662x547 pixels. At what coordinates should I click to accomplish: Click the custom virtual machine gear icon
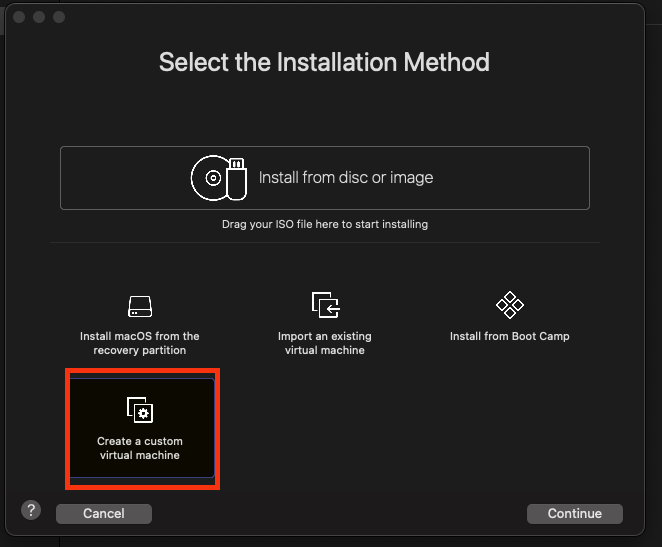[139, 410]
